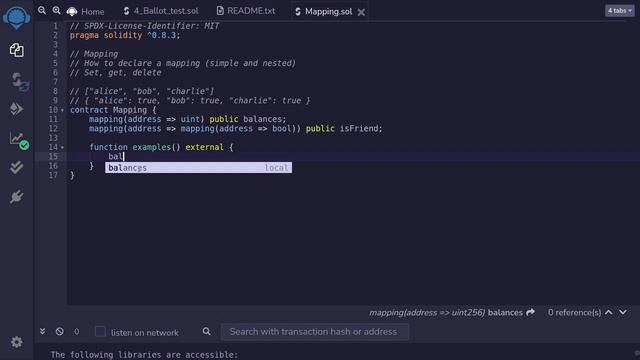Toggle the terminal panel double chevron
Screen dimensions: 640x360
coord(42,331)
